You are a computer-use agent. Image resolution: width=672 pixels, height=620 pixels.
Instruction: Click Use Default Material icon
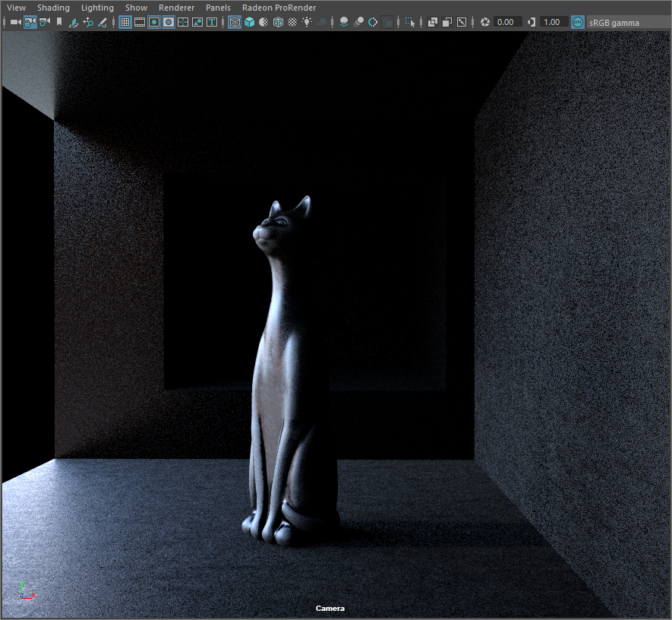tap(263, 22)
